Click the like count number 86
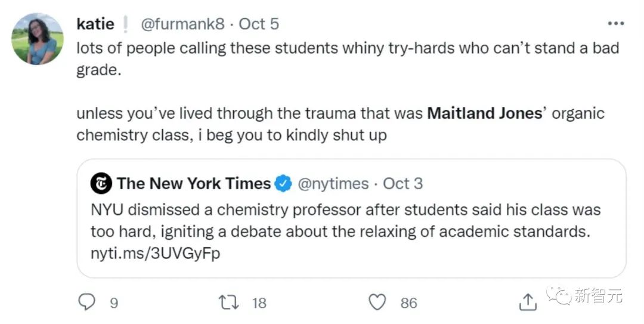Viewport: 644px width, 324px height. [x=408, y=303]
